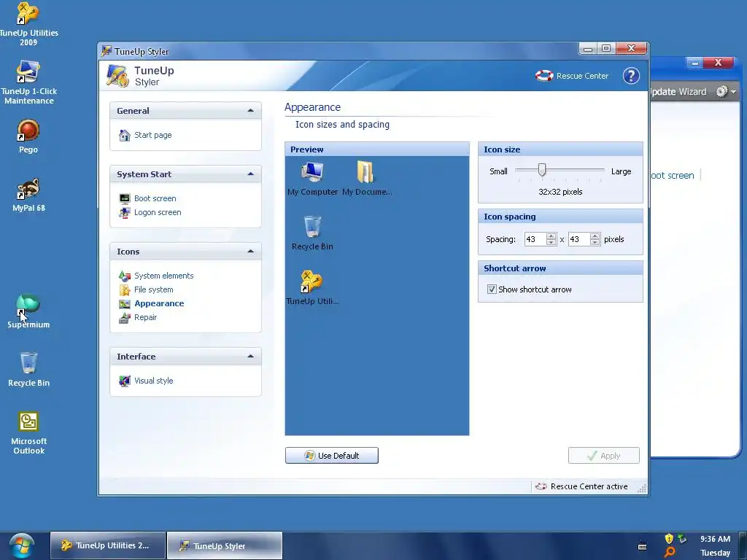The width and height of the screenshot is (747, 560).
Task: Click the Show desktop strip on the taskbar
Action: (x=743, y=545)
